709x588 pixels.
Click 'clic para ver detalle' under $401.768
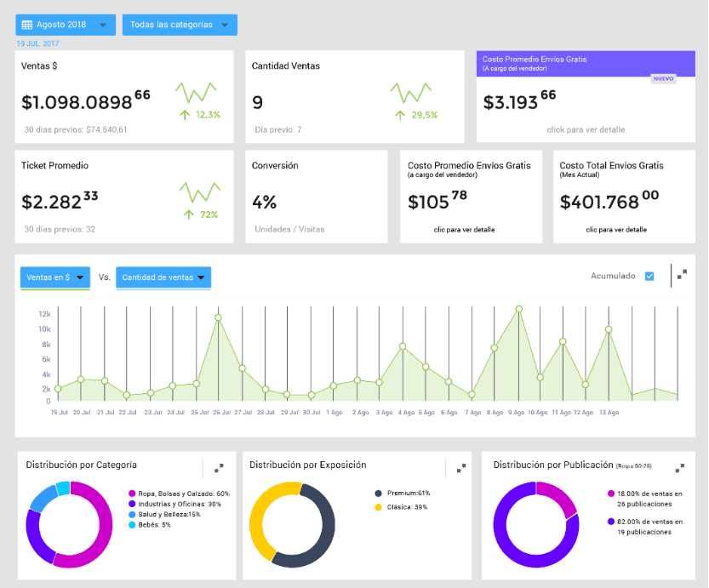[616, 230]
